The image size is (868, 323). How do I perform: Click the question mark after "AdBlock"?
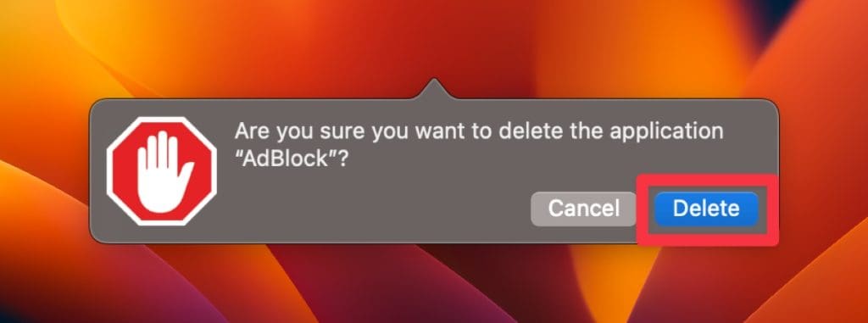343,160
